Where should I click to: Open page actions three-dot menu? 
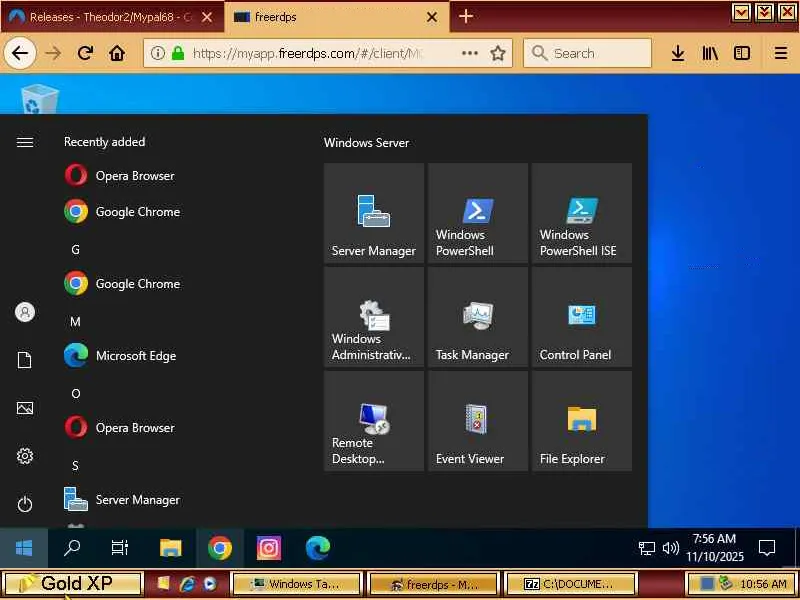tap(469, 53)
